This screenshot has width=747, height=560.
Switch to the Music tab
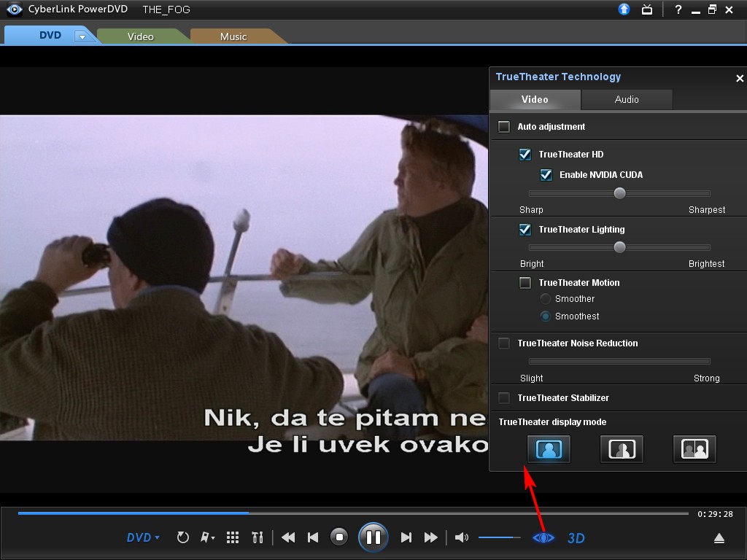tap(233, 36)
